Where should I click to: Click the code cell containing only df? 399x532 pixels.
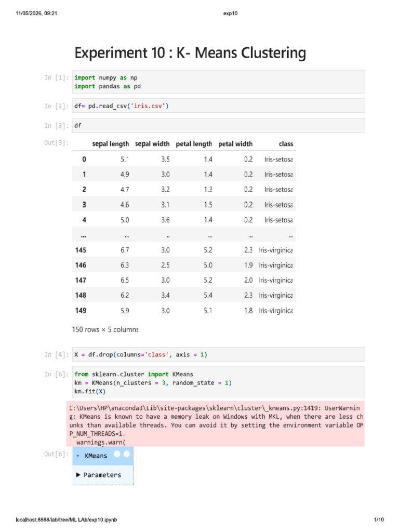218,126
